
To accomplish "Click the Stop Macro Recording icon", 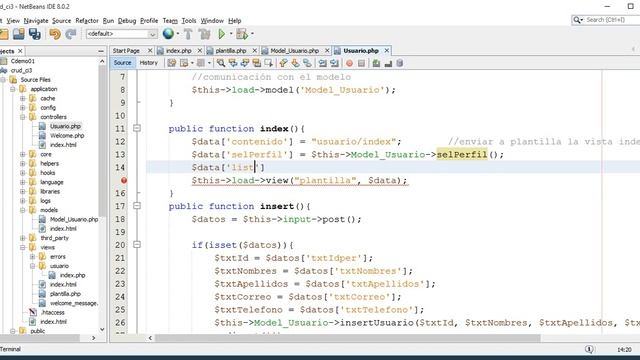I will click(361, 63).
